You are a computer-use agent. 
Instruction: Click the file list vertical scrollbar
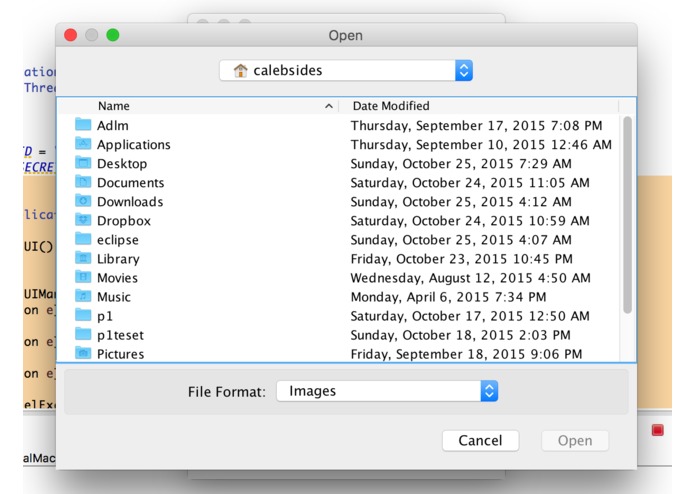pyautogui.click(x=627, y=215)
